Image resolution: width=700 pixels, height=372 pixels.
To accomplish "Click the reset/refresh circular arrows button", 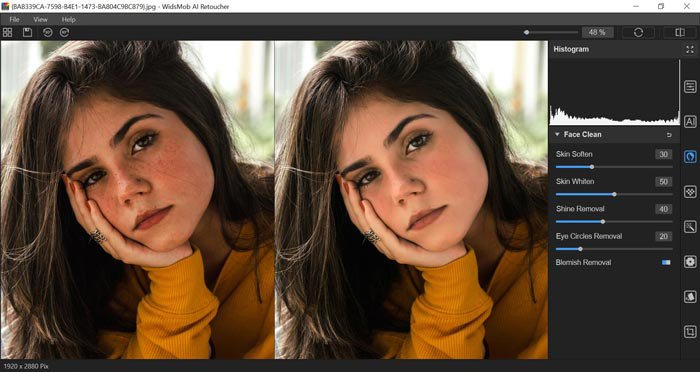I will [x=638, y=32].
